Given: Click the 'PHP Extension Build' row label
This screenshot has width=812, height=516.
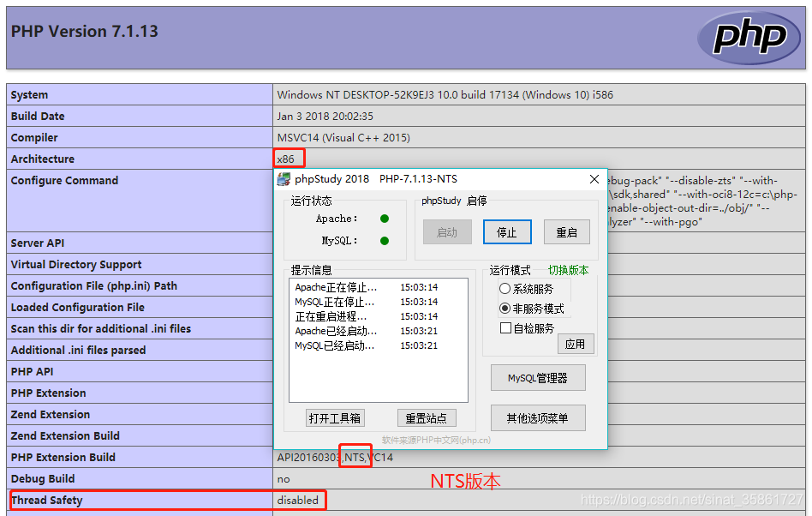Looking at the screenshot, I should [x=63, y=458].
